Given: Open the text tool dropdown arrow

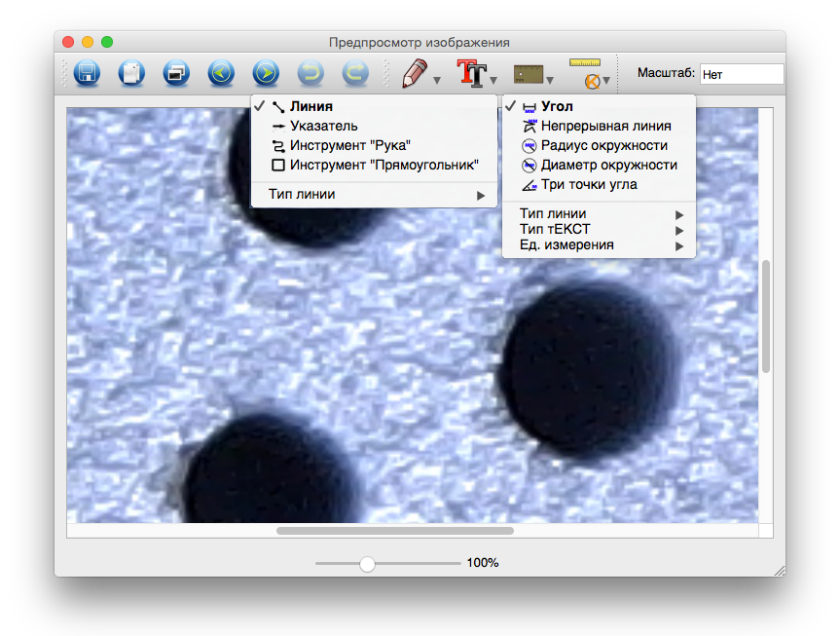Looking at the screenshot, I should (x=493, y=81).
